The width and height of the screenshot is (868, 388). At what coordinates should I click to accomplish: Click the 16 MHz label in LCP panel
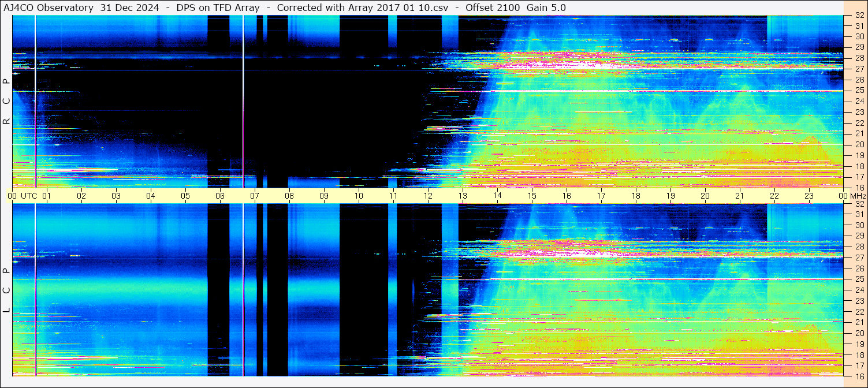click(x=859, y=376)
